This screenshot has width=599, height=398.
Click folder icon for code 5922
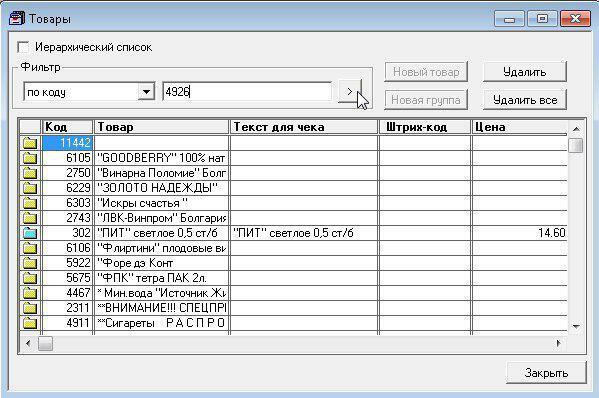tap(30, 263)
